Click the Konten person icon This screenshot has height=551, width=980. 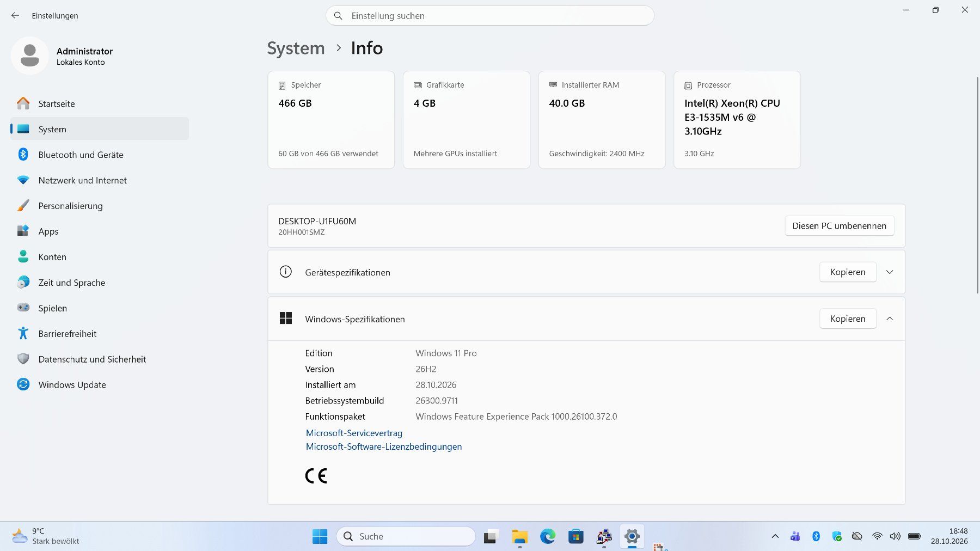pos(23,256)
